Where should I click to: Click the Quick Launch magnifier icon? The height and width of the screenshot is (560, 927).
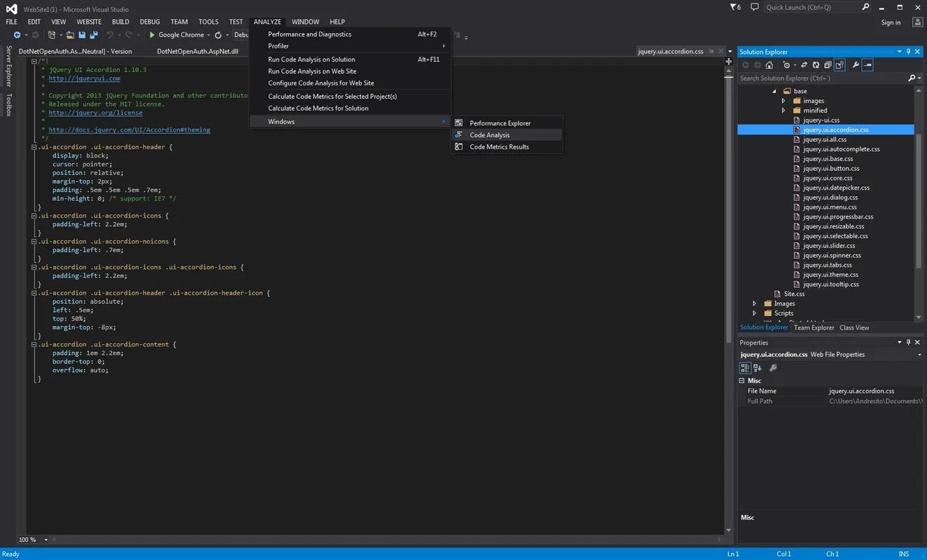(865, 7)
